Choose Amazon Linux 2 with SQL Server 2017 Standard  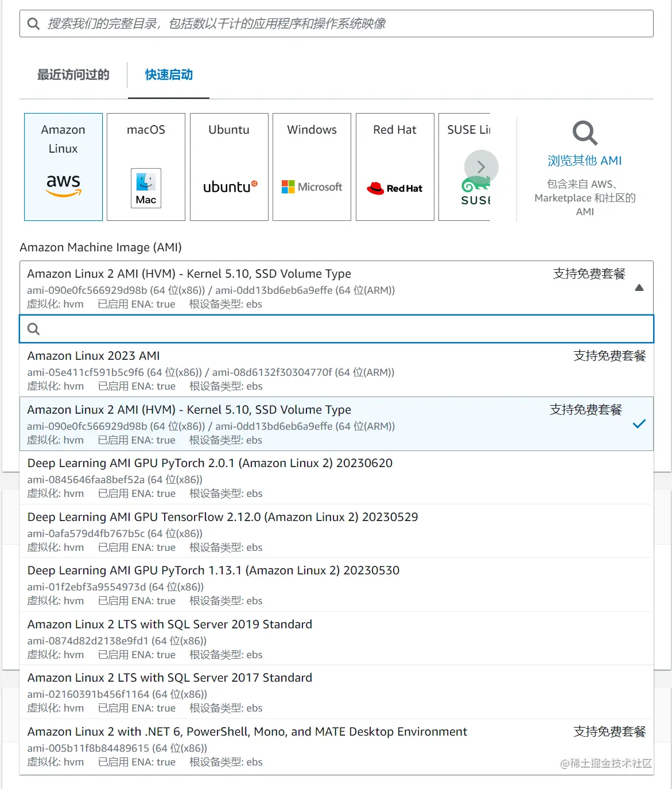336,692
